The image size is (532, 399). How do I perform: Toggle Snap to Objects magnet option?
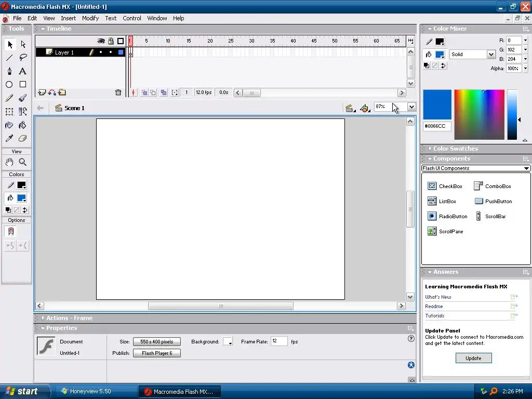[x=11, y=231]
